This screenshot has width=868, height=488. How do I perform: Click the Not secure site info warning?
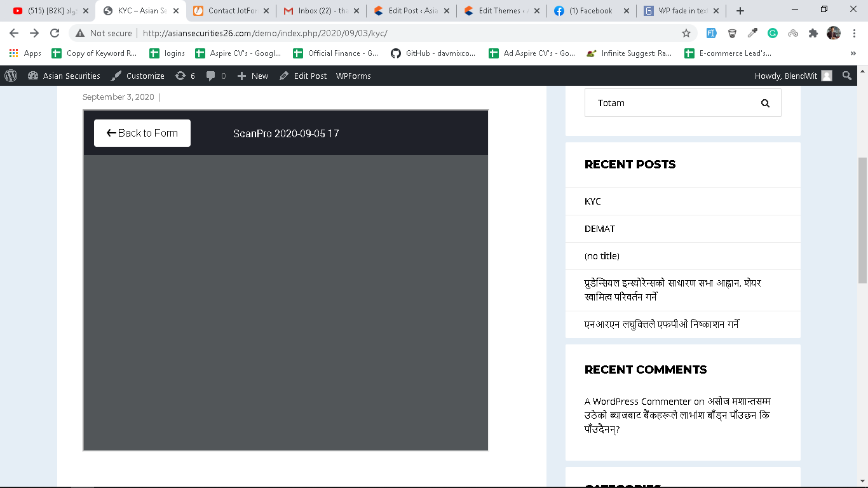pos(104,33)
